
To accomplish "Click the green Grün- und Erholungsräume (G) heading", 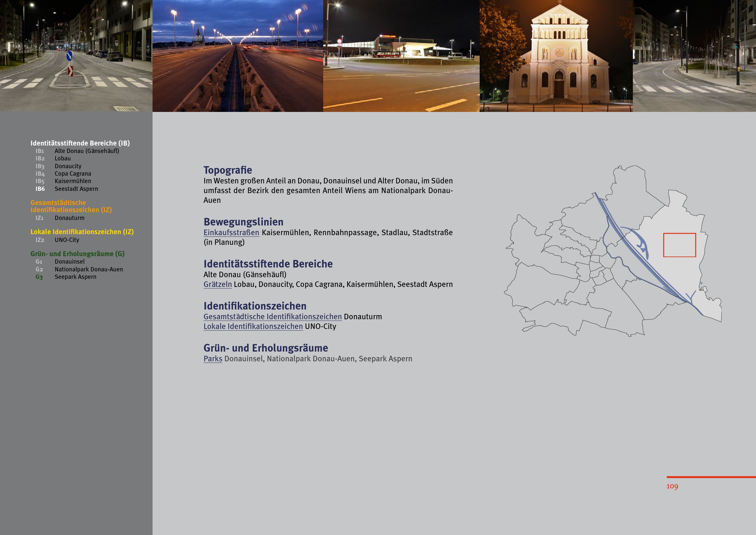I will pyautogui.click(x=77, y=254).
